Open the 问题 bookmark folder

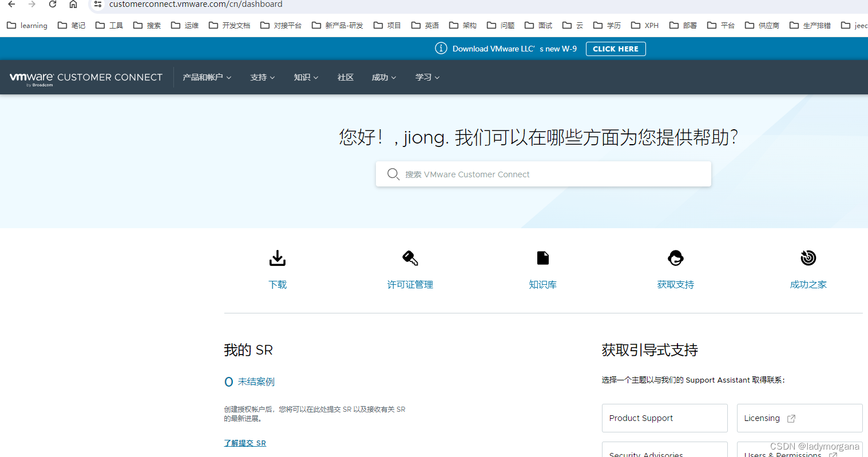click(x=501, y=25)
